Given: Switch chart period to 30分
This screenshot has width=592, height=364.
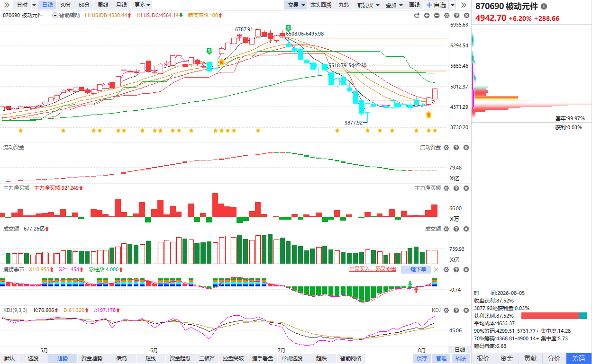Looking at the screenshot, I should tap(65, 5).
